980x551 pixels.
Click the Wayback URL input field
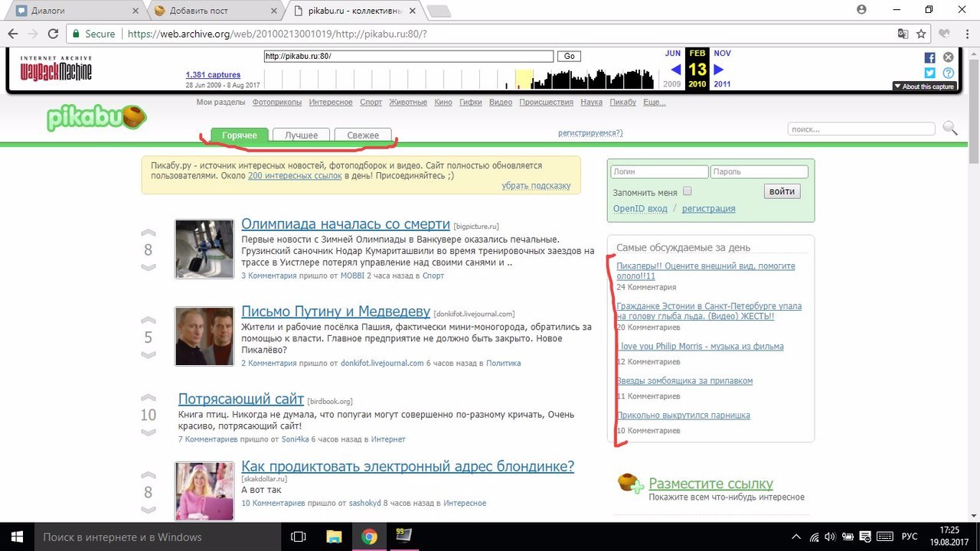click(408, 57)
